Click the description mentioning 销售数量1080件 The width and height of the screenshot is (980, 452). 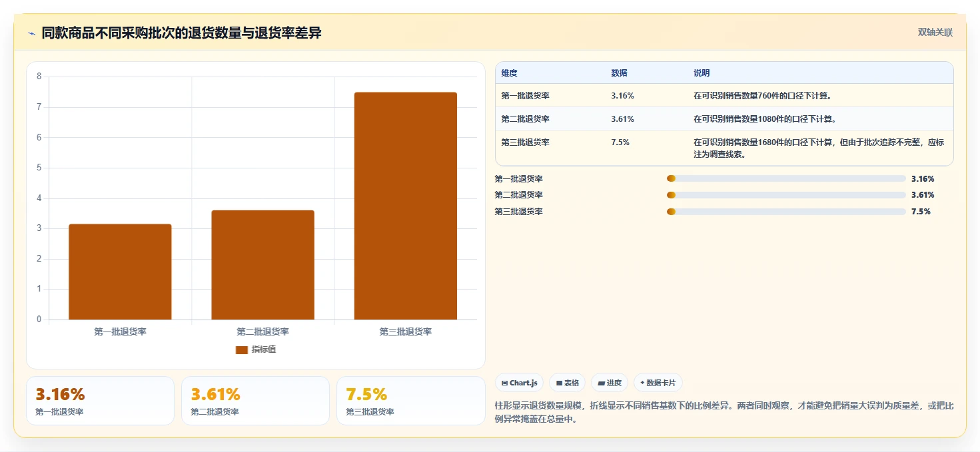click(765, 119)
